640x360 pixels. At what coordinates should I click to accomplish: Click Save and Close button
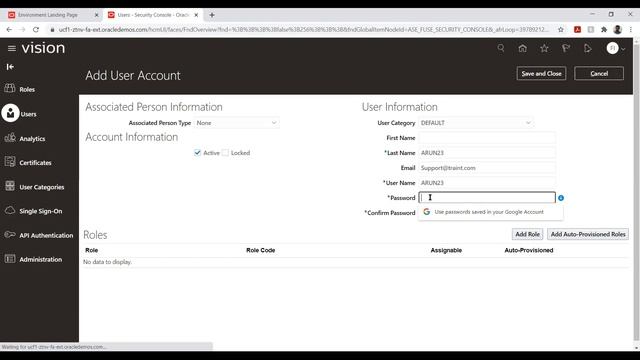pos(541,73)
